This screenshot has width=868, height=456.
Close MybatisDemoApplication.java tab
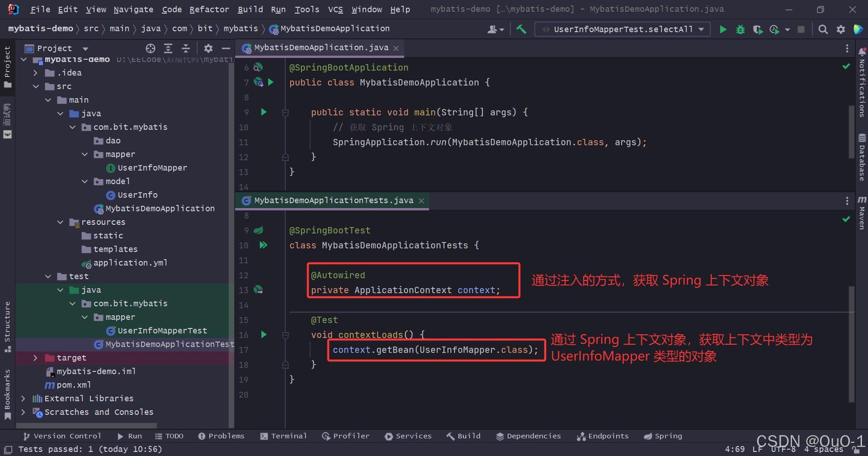pyautogui.click(x=396, y=48)
